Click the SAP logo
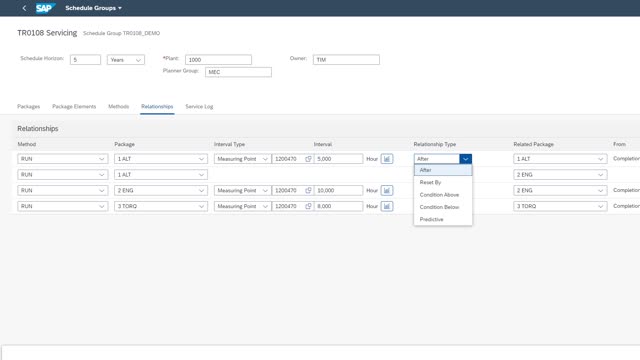Viewport: 640px width, 360px height. click(45, 8)
